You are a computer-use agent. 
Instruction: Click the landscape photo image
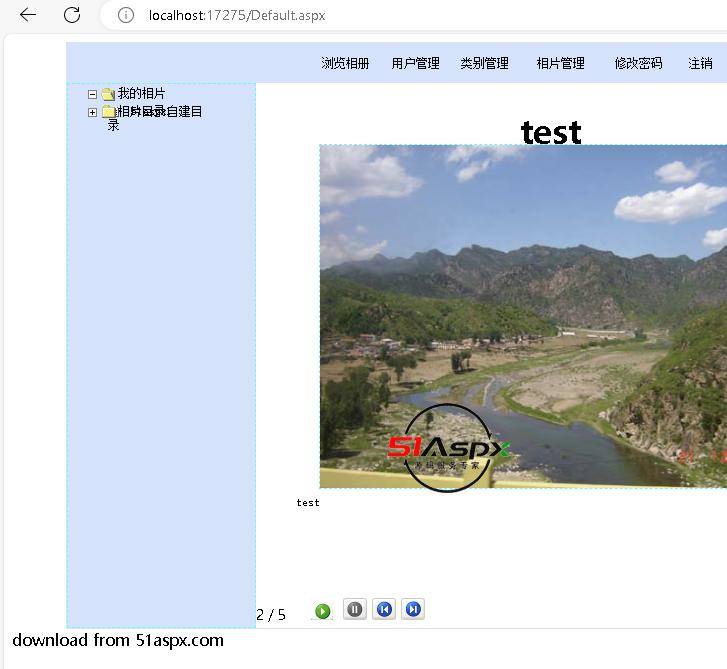tap(523, 316)
